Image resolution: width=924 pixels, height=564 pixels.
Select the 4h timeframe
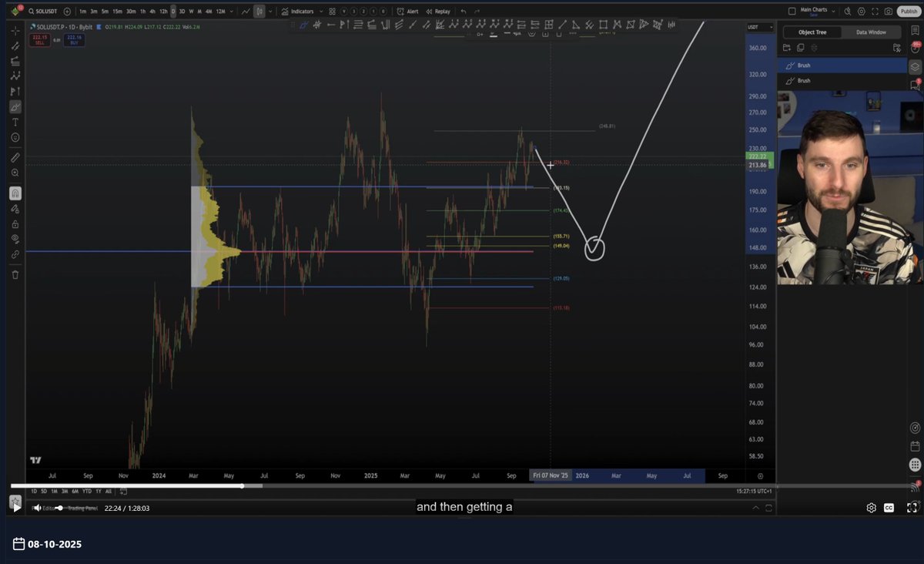coord(153,12)
